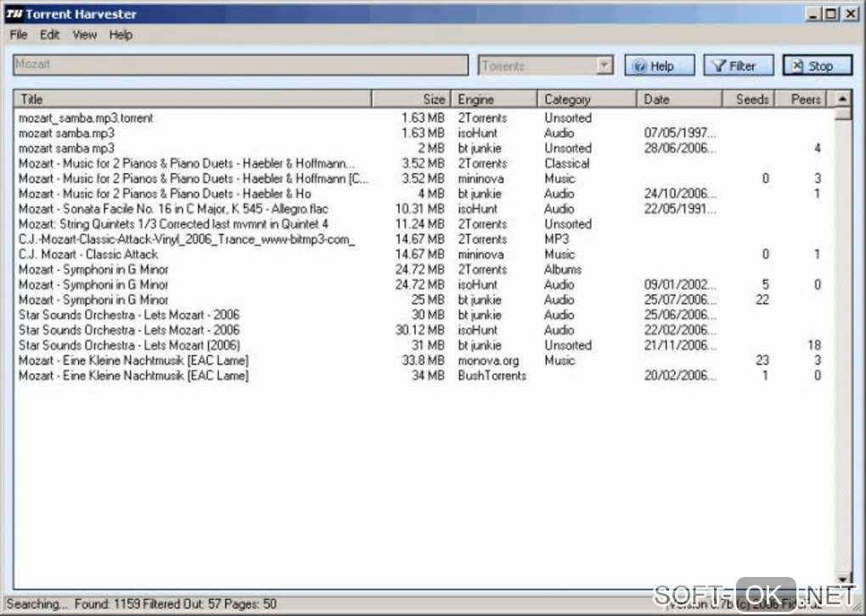Sort results by Category column header

(x=587, y=98)
